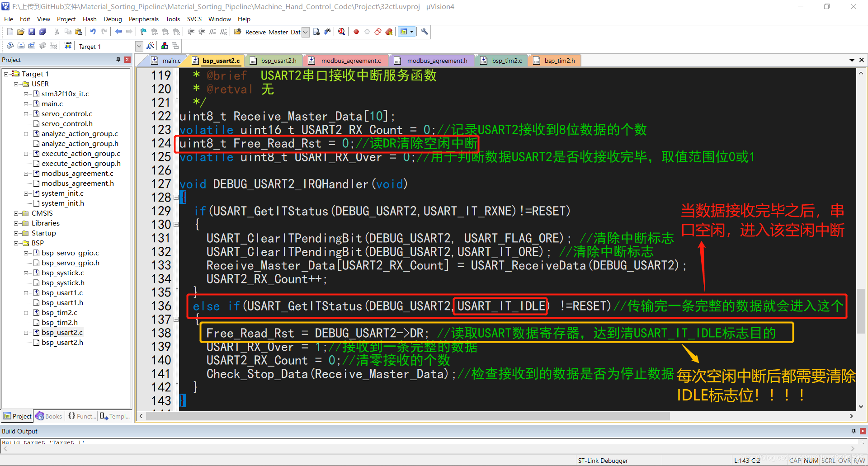Expand the CMSIS group

(x=16, y=213)
